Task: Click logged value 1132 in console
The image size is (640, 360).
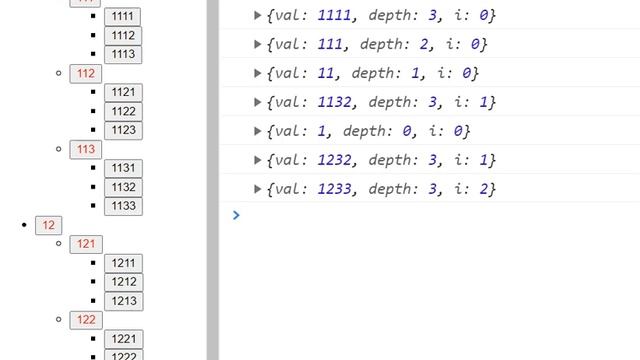Action: (x=334, y=102)
